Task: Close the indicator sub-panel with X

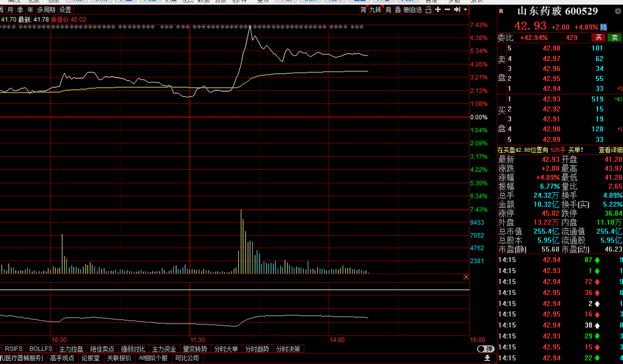Action: click(466, 277)
